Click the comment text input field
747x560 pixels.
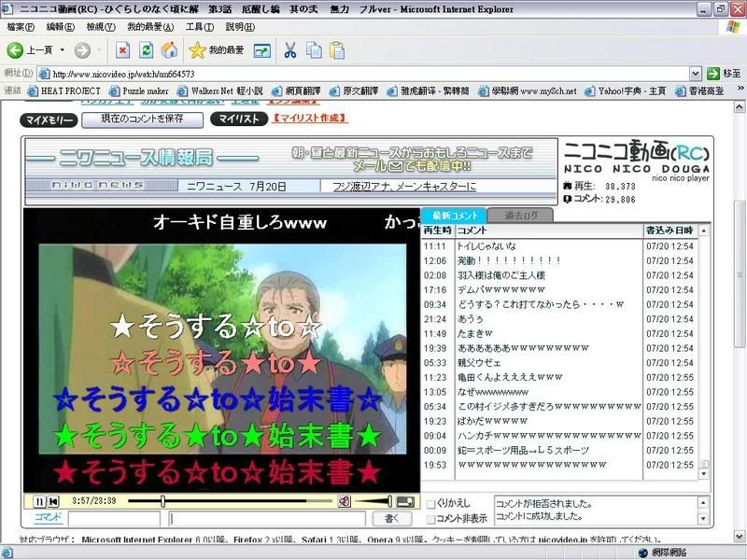(x=269, y=518)
